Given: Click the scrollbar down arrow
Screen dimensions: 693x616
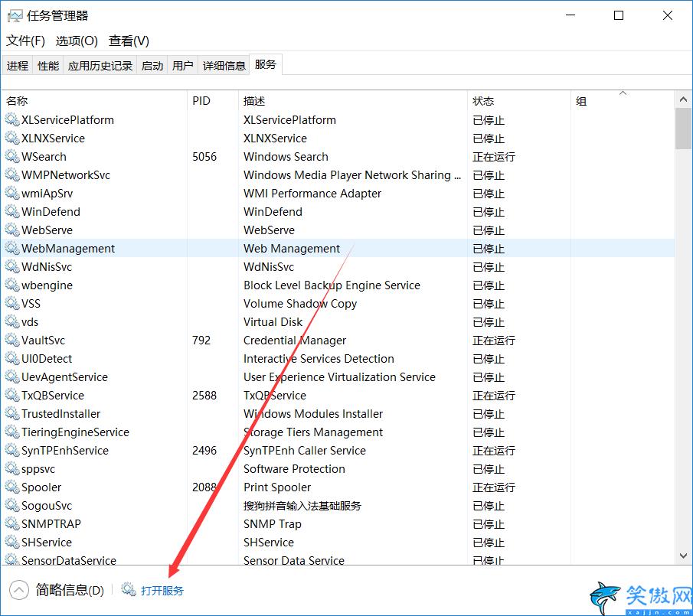Looking at the screenshot, I should point(683,556).
